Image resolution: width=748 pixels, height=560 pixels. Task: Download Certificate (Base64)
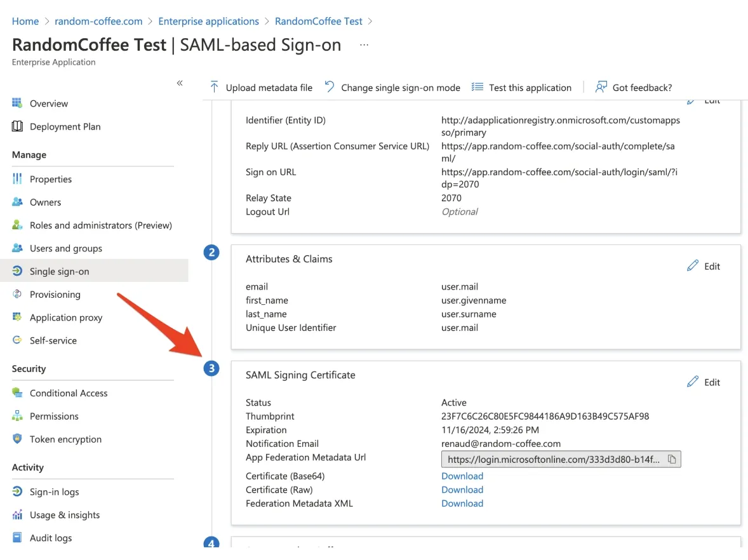coord(462,476)
